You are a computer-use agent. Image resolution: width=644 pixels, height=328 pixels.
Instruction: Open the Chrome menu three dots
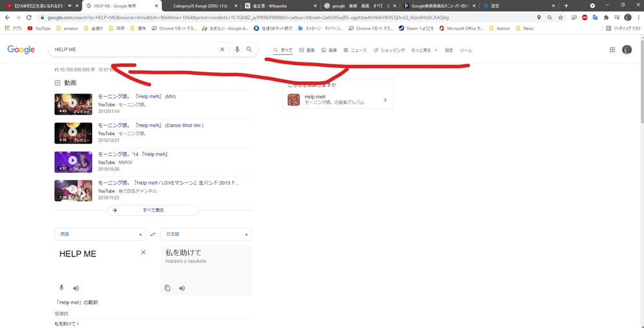(x=638, y=17)
